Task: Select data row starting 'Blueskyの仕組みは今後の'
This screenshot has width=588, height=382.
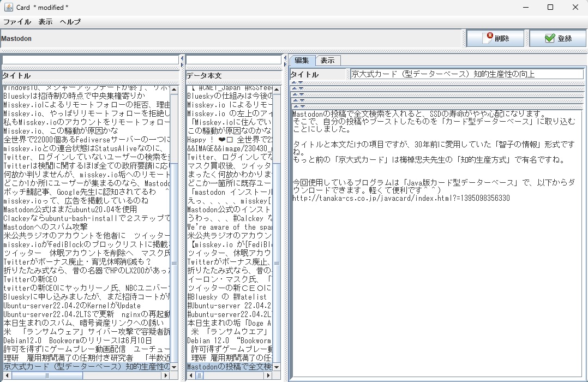Action: (230, 96)
